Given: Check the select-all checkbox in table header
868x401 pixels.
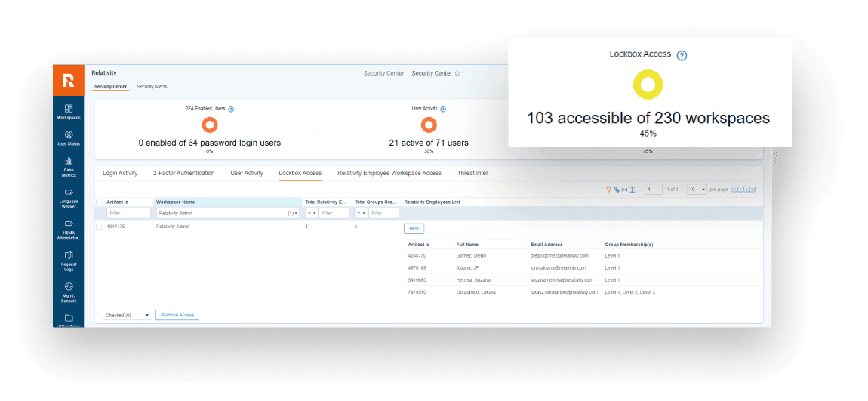Looking at the screenshot, I should point(99,202).
